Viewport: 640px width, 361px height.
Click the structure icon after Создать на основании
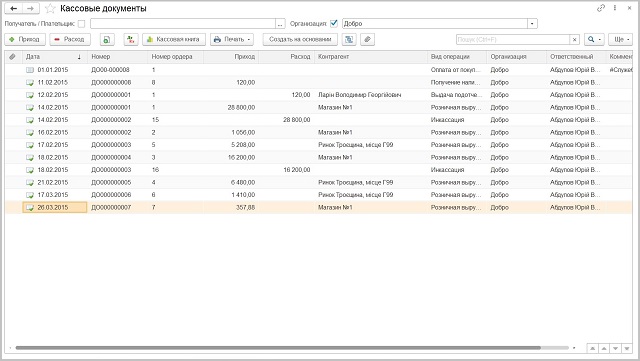tap(349, 39)
